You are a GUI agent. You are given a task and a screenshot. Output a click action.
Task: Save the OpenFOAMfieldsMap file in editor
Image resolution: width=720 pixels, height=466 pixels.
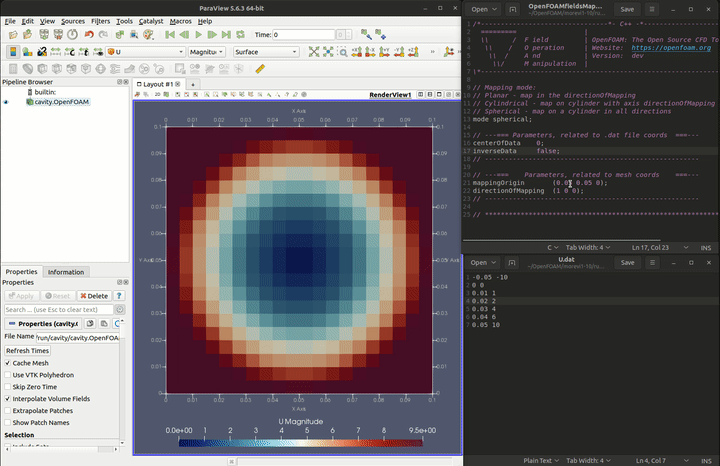click(x=627, y=9)
